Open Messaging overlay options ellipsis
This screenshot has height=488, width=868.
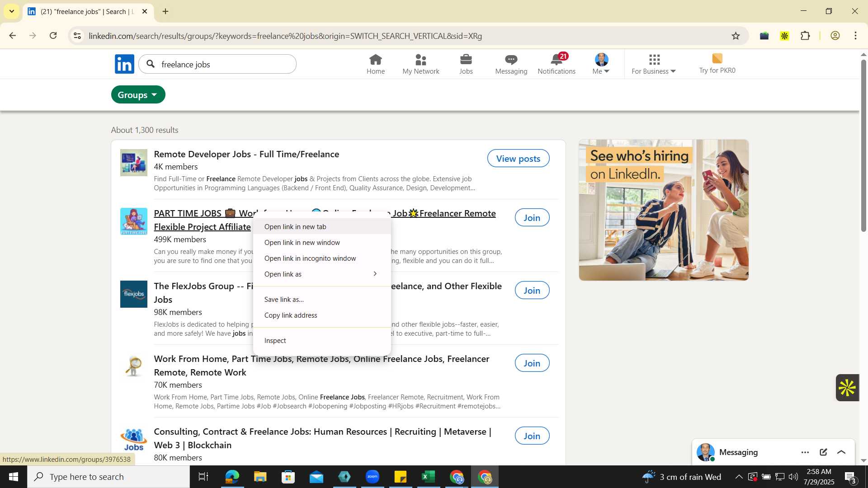pos(805,452)
